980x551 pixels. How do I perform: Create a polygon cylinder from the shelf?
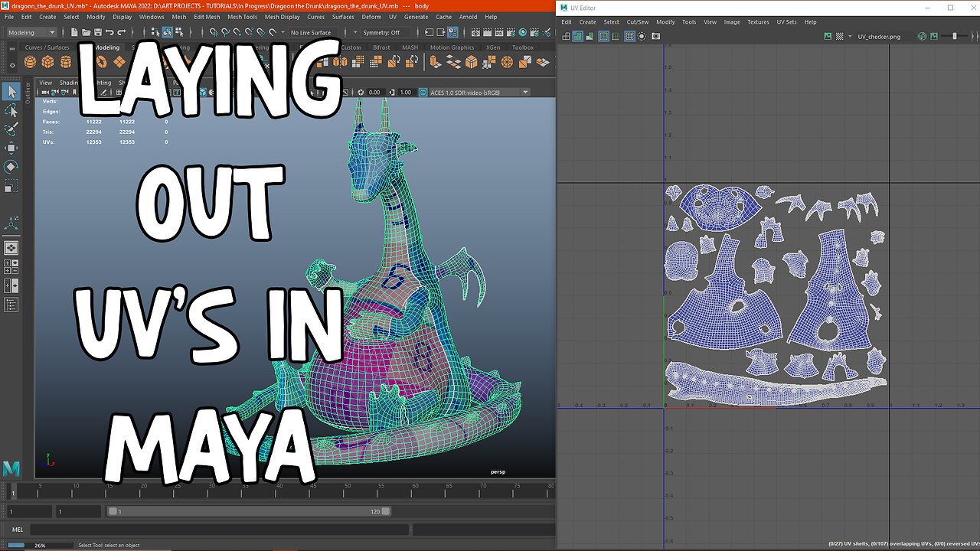(66, 62)
